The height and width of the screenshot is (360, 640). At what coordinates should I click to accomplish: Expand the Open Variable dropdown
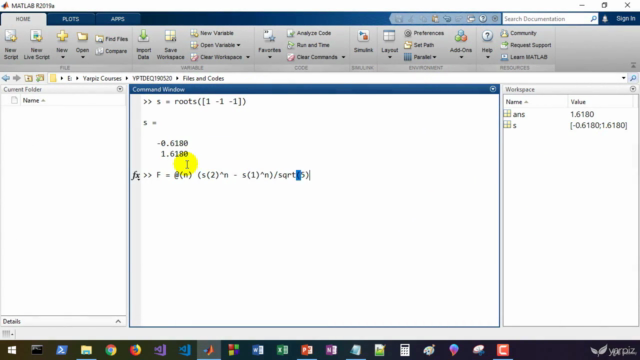238,45
